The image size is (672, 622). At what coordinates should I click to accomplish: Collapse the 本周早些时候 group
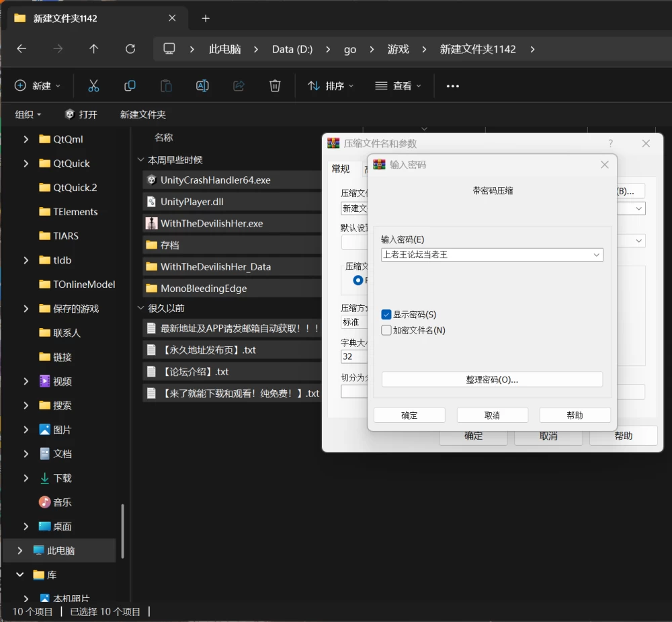tap(140, 159)
